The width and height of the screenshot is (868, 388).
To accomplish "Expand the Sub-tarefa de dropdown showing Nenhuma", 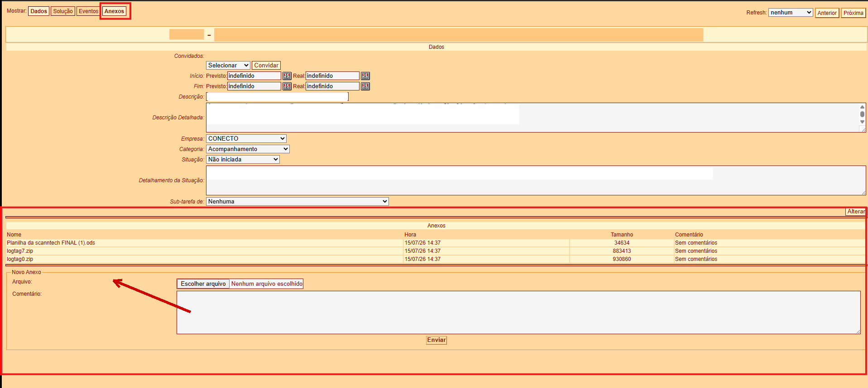I will click(297, 202).
